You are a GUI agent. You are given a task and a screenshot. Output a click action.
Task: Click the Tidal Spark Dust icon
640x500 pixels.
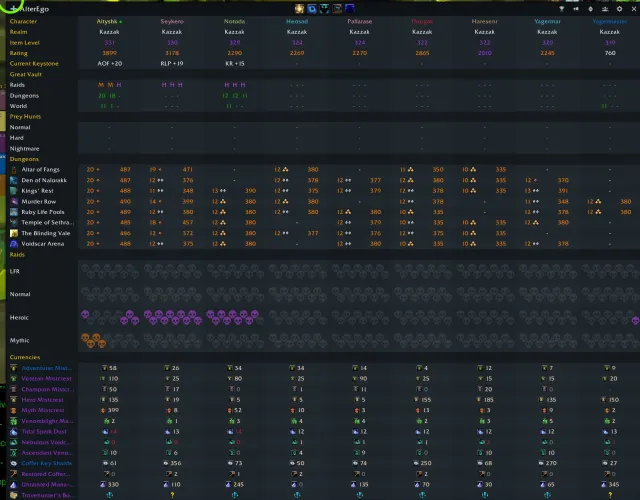pyautogui.click(x=14, y=431)
